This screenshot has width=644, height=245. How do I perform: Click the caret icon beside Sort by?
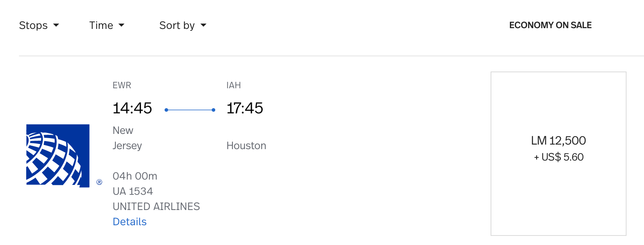point(204,25)
